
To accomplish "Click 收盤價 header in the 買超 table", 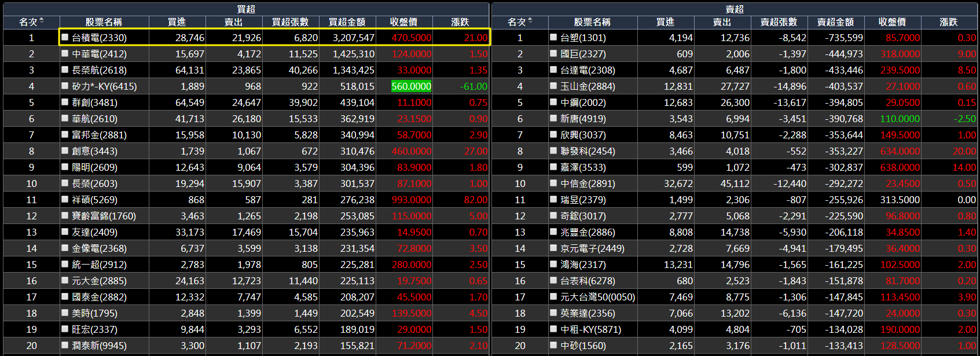I will point(404,22).
